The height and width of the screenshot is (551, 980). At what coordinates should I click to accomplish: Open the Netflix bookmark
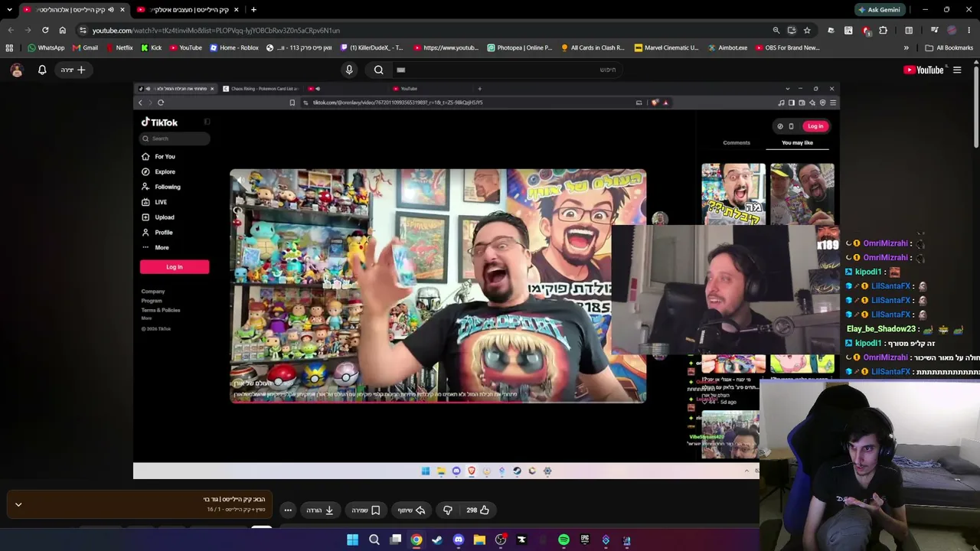[x=118, y=47]
